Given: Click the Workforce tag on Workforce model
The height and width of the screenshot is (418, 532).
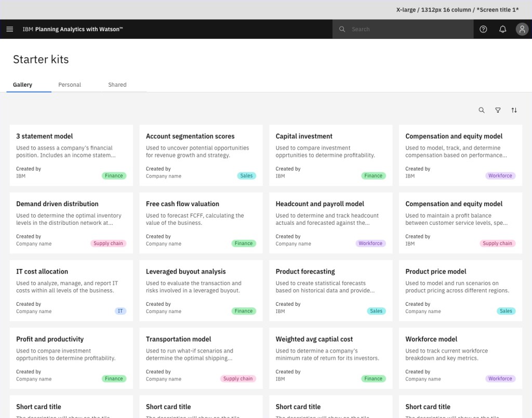Looking at the screenshot, I should (x=500, y=379).
